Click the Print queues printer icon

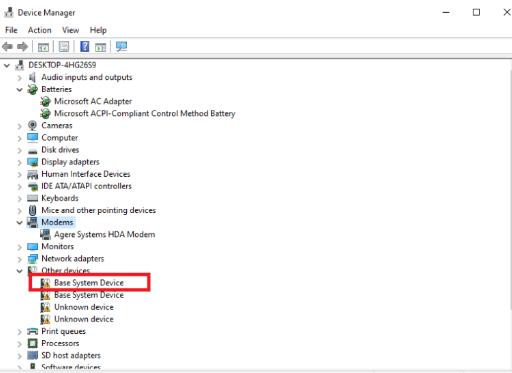(33, 331)
